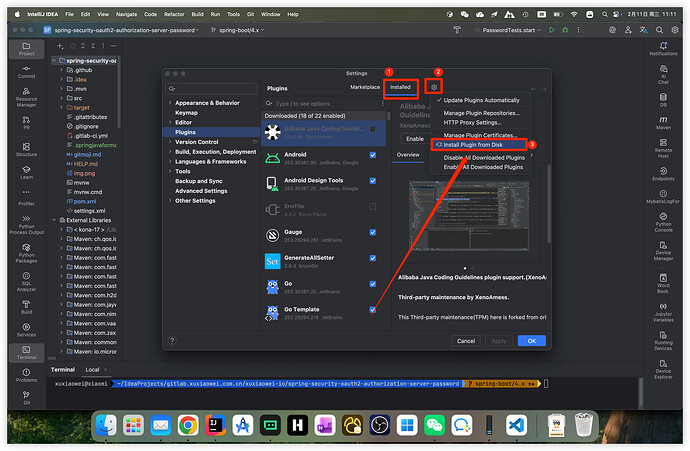
Task: Disable the Android plugin checkbox
Action: 373,155
